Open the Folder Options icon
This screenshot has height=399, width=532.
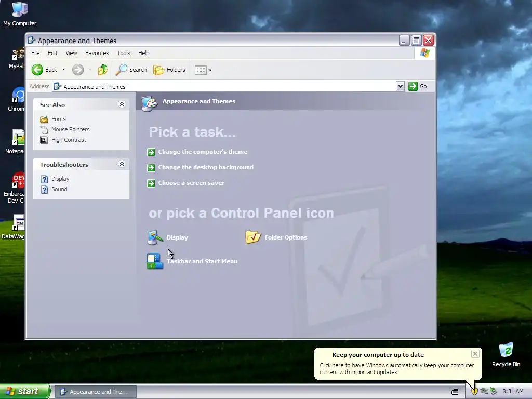coord(253,237)
